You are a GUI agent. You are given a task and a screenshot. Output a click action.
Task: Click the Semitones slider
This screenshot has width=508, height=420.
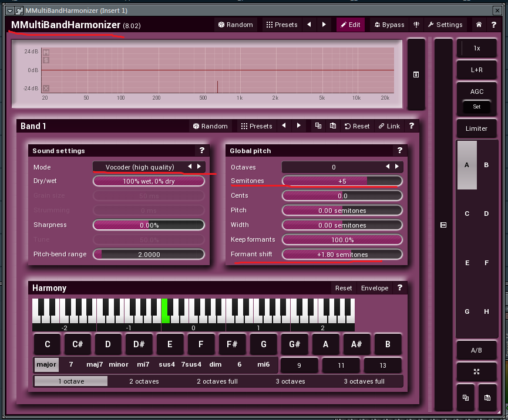[342, 181]
